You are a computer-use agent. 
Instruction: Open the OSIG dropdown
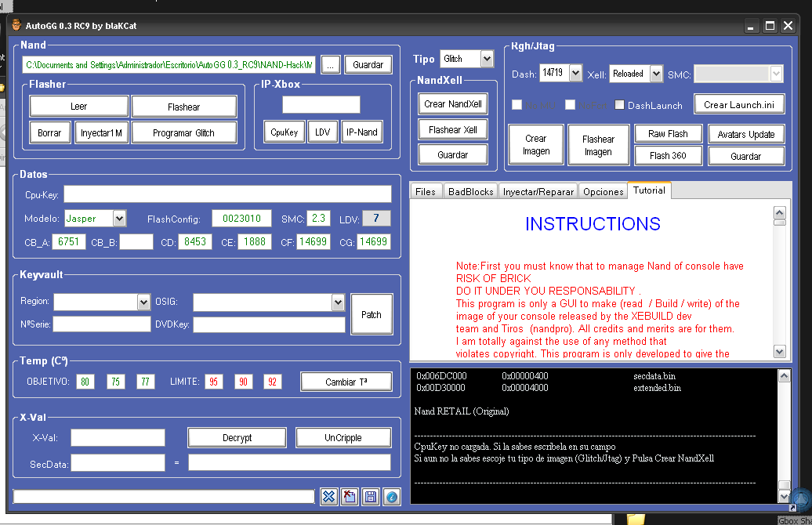tap(338, 302)
